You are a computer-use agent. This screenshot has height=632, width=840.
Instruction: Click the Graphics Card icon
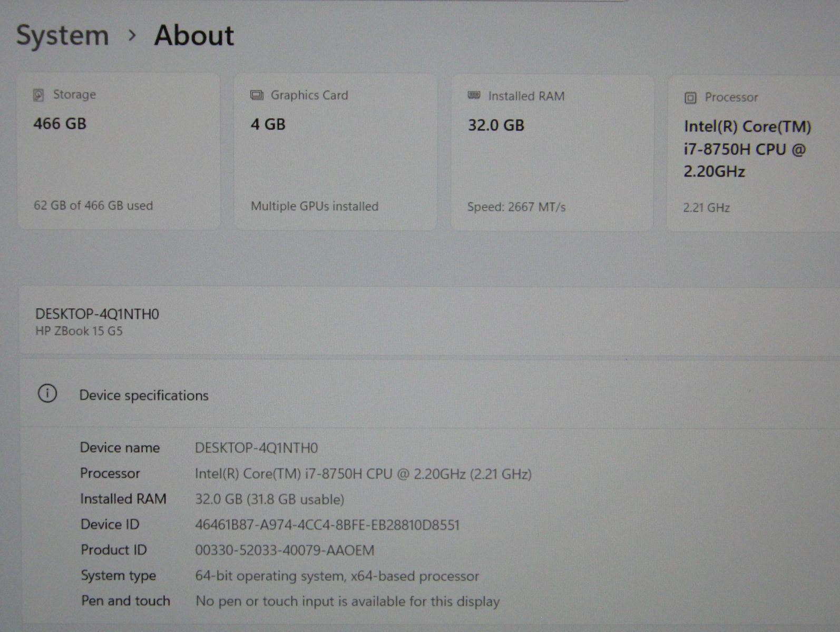pos(257,95)
